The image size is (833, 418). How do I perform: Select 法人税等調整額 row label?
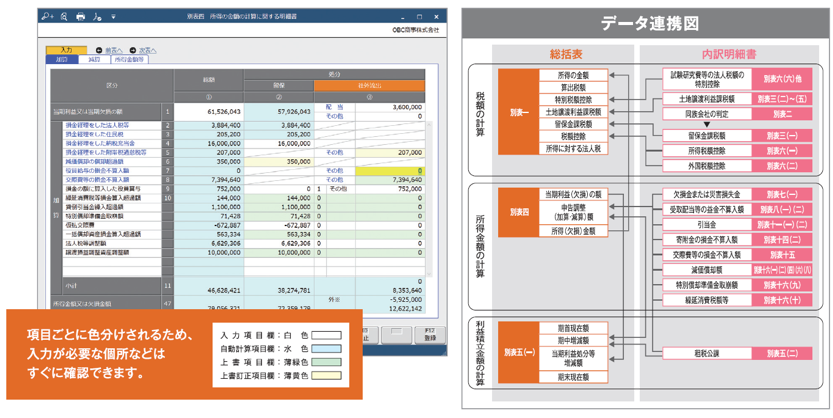point(112,243)
